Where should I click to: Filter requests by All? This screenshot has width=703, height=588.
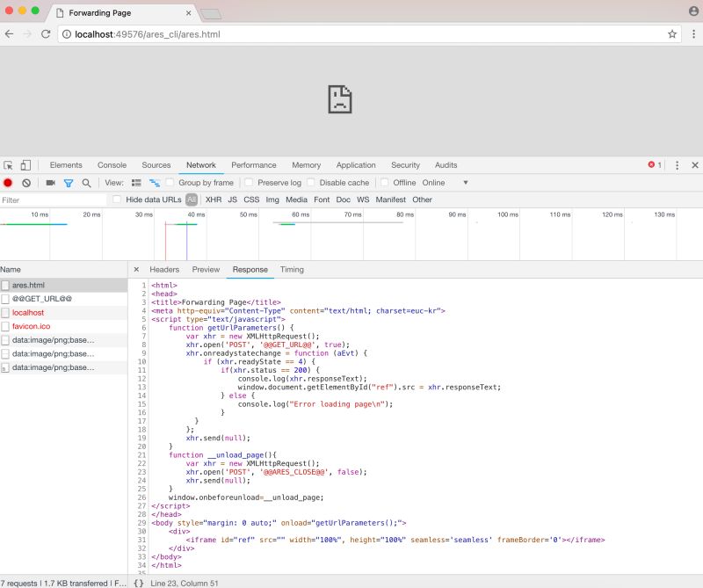(x=192, y=200)
